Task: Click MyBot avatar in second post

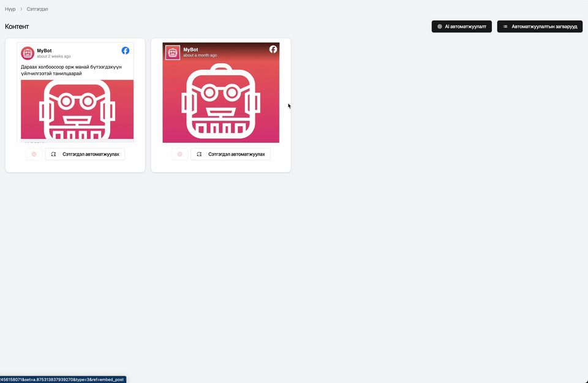Action: click(x=173, y=53)
